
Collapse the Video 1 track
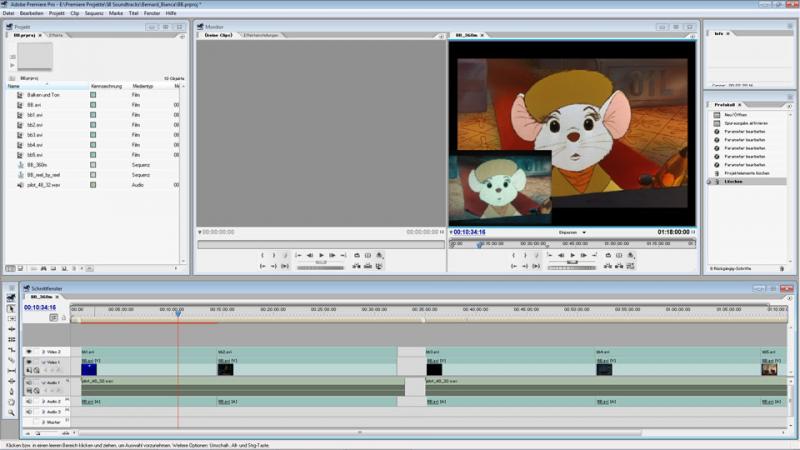[42, 362]
